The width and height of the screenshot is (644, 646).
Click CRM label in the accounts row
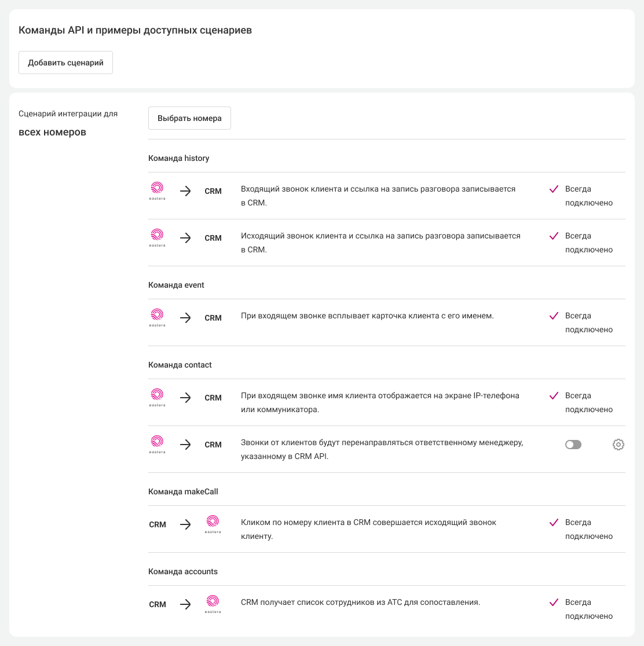point(158,604)
